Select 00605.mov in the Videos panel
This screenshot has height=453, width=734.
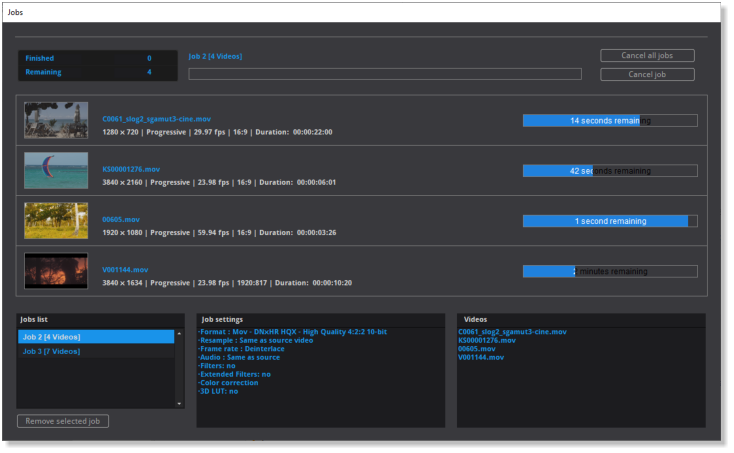click(x=477, y=349)
